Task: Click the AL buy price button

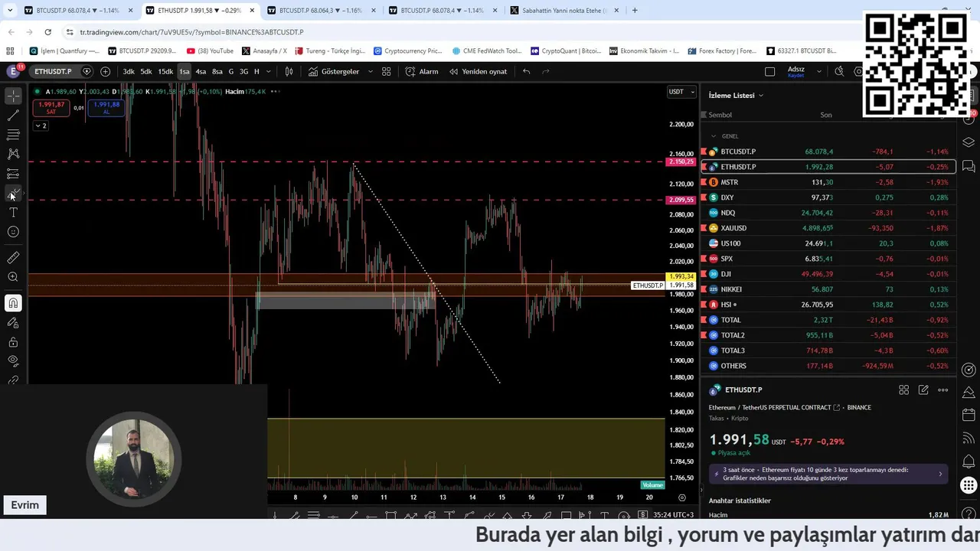Action: (106, 108)
